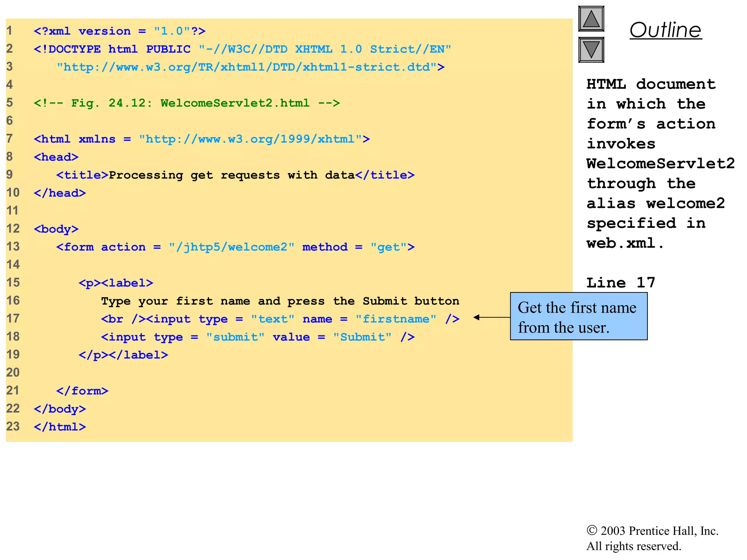747x560 pixels.
Task: Click the DOCTYPE declaration on line 2
Action: 243,49
